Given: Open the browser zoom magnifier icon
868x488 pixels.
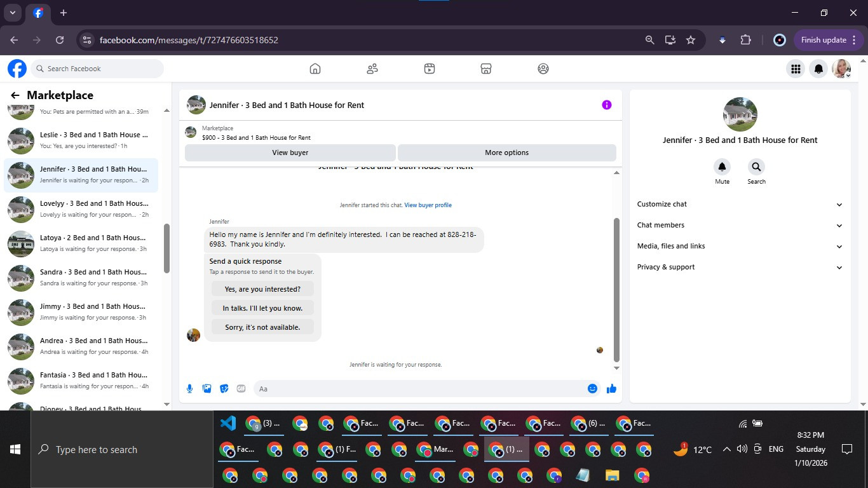Looking at the screenshot, I should 649,40.
